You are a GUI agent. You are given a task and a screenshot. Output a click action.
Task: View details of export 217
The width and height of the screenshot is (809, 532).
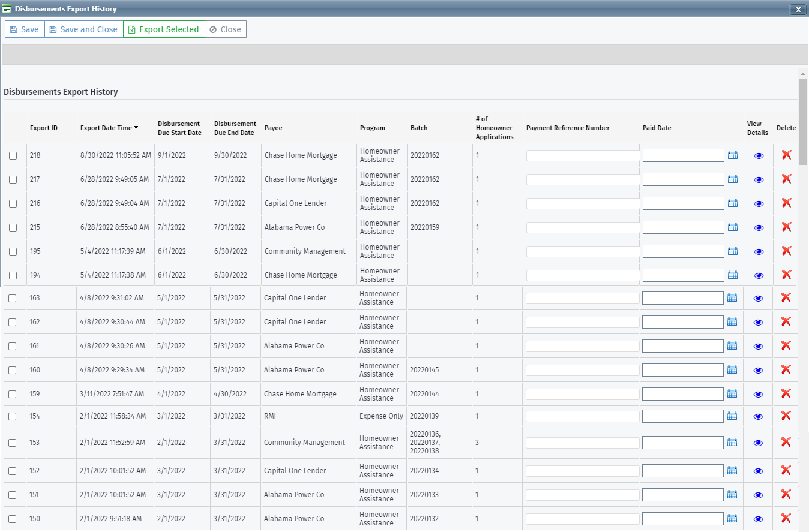point(759,179)
